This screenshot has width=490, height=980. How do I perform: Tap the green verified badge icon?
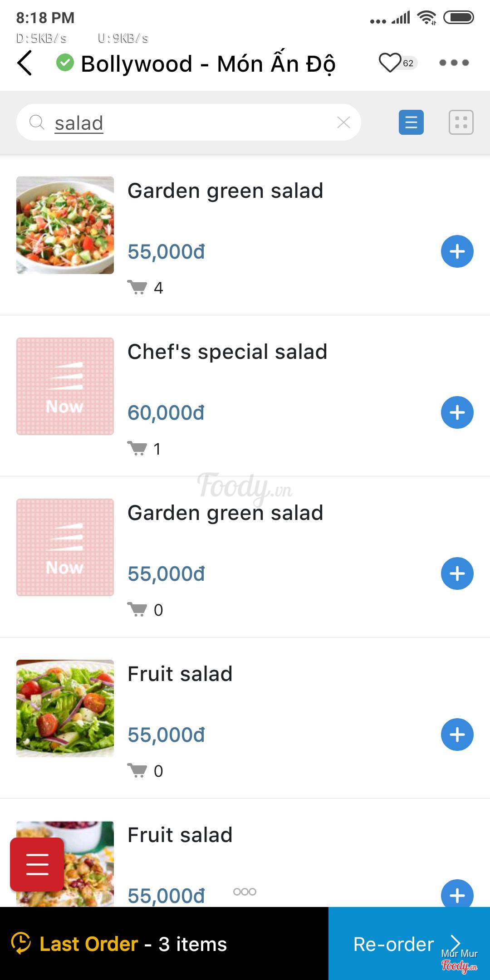point(65,63)
